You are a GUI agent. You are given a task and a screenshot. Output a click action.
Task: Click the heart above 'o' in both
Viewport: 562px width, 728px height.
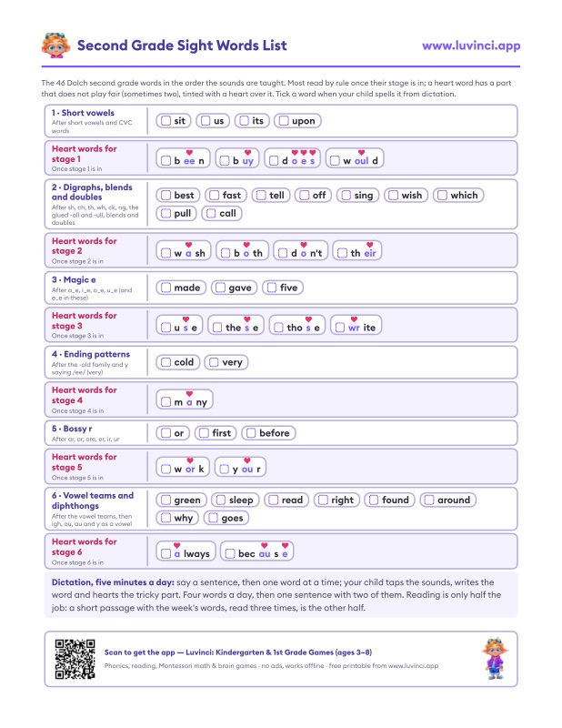pyautogui.click(x=246, y=245)
